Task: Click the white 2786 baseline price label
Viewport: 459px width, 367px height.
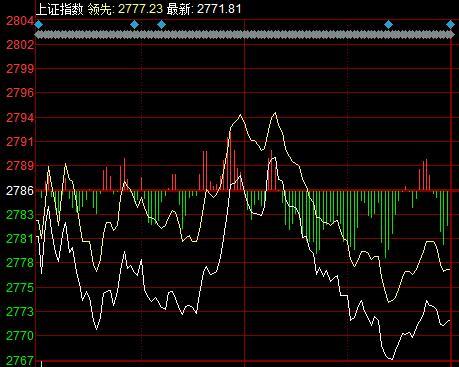Action: [20, 191]
